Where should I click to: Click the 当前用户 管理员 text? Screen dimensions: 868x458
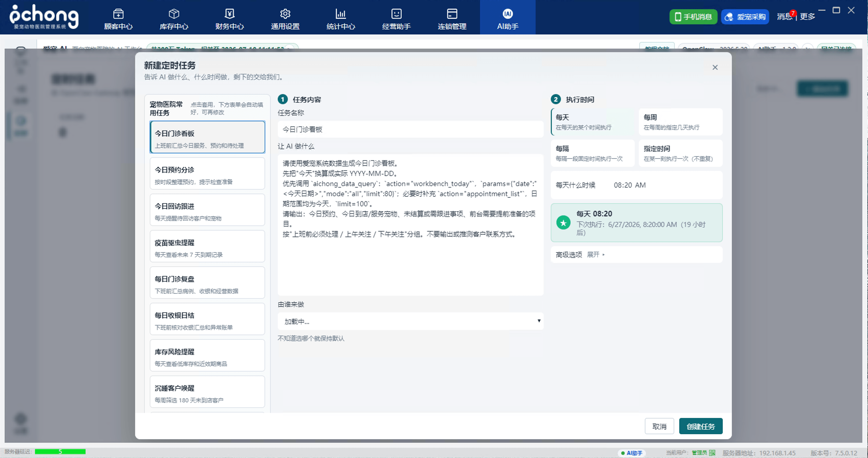click(x=686, y=453)
